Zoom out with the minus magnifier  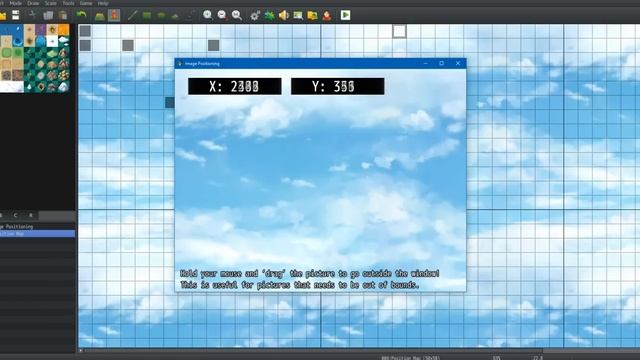pyautogui.click(x=222, y=16)
